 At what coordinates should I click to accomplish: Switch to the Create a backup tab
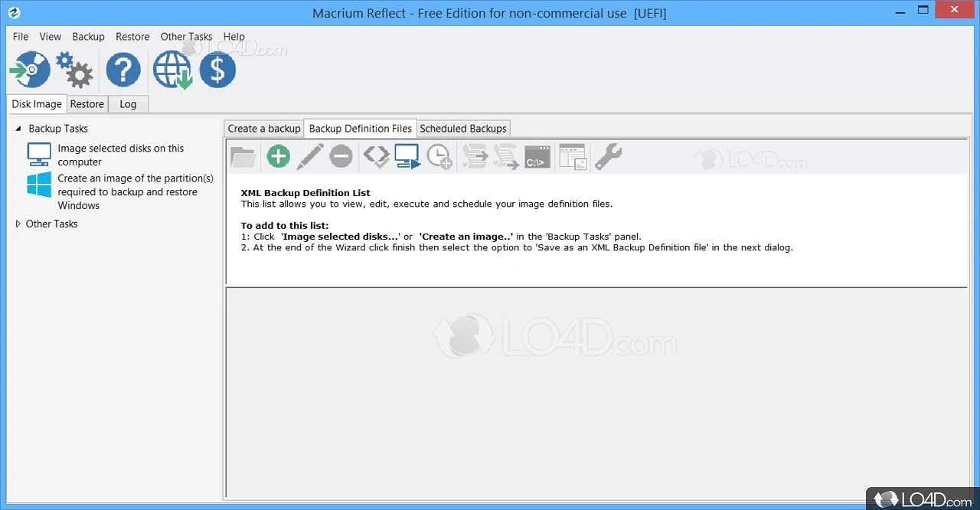click(x=264, y=129)
